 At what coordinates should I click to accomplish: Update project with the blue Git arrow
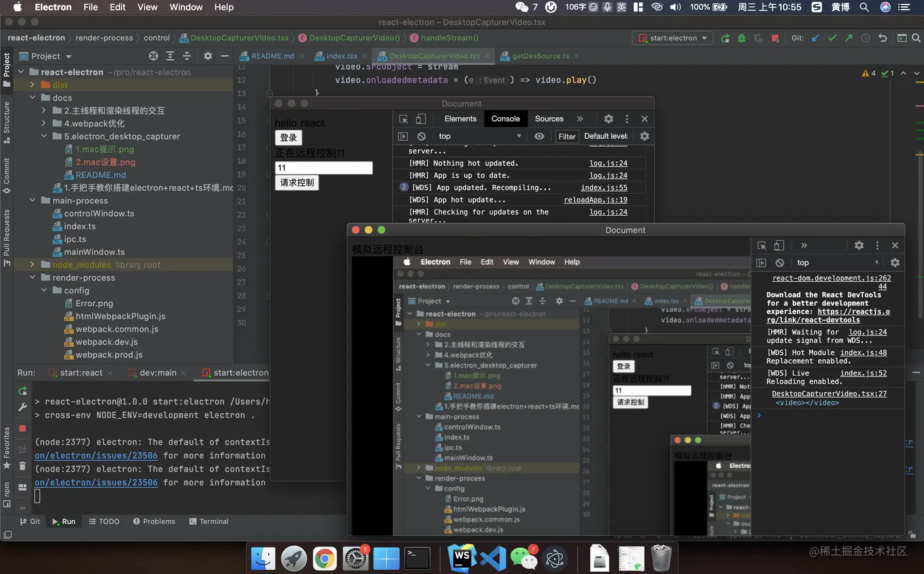pyautogui.click(x=816, y=38)
